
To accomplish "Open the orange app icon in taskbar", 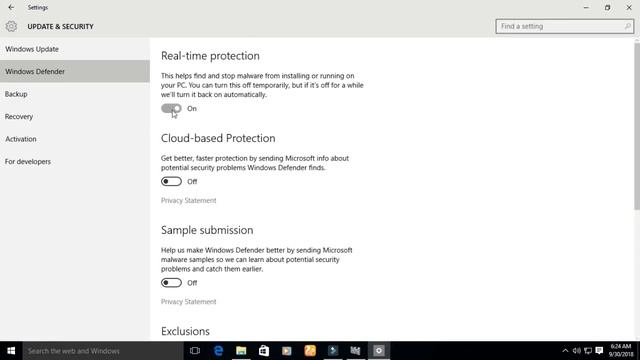I will coord(310,351).
